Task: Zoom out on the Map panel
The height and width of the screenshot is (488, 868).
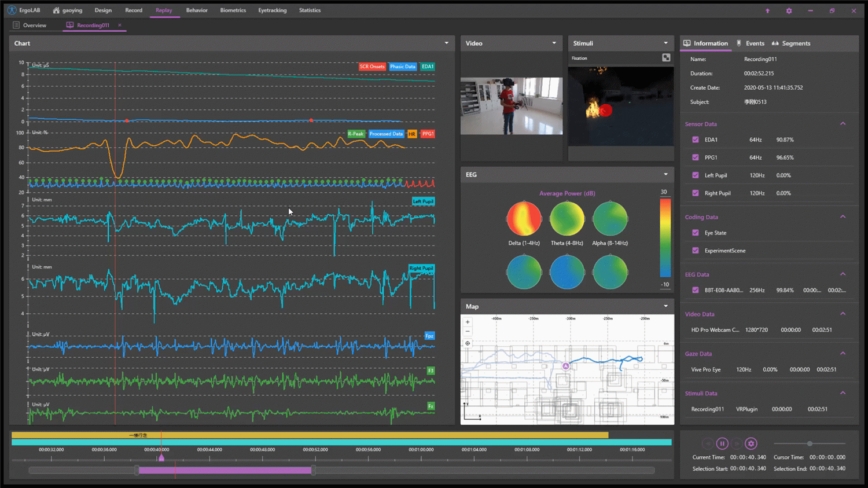Action: tap(468, 332)
